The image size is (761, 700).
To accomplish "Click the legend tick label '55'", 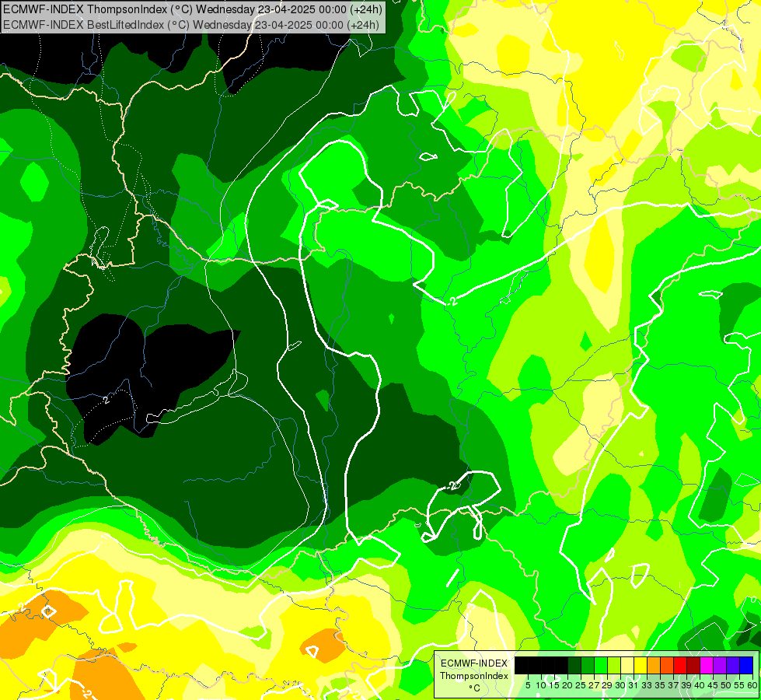I will point(740,685).
